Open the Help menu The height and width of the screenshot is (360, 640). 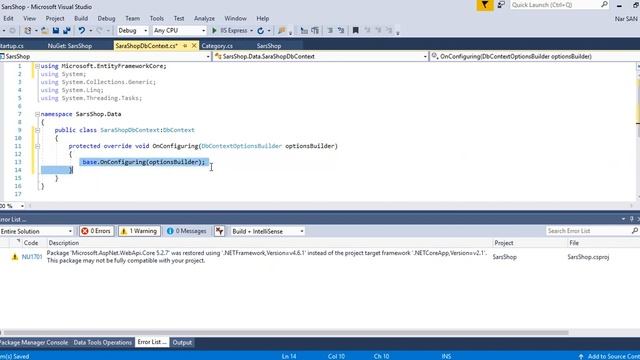coord(262,19)
